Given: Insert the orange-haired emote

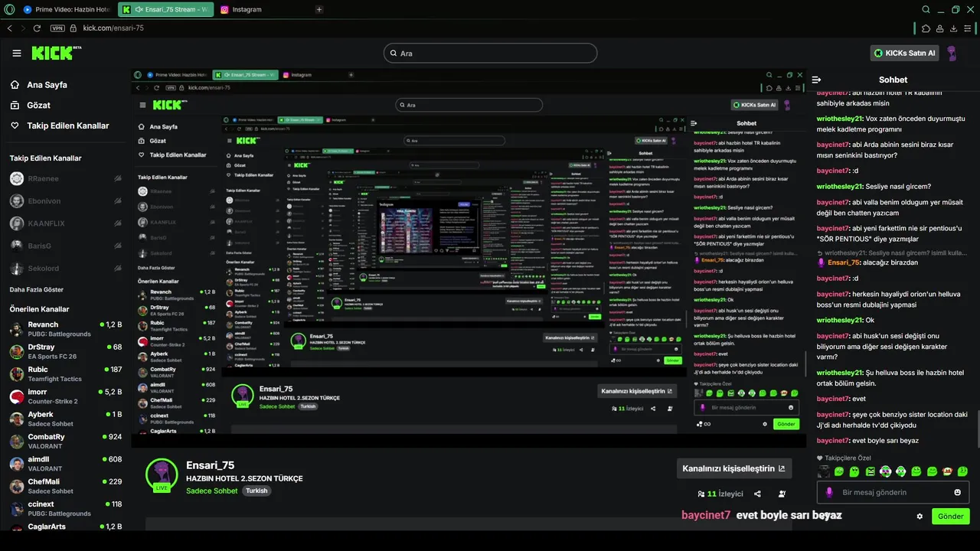Looking at the screenshot, I should pyautogui.click(x=947, y=471).
